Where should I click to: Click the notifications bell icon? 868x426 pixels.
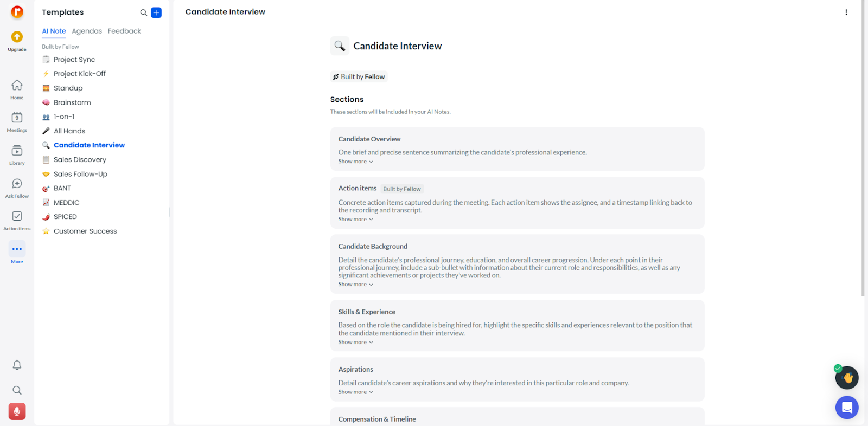17,365
